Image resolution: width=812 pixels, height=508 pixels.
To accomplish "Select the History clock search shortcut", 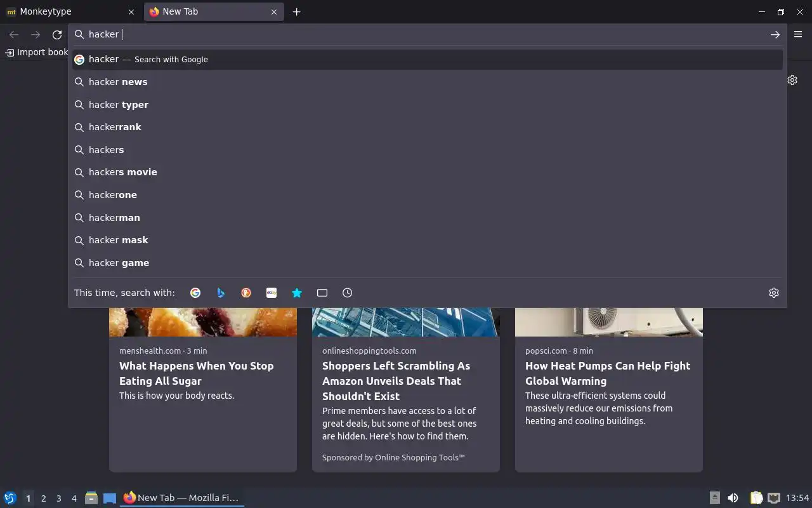I will click(348, 293).
